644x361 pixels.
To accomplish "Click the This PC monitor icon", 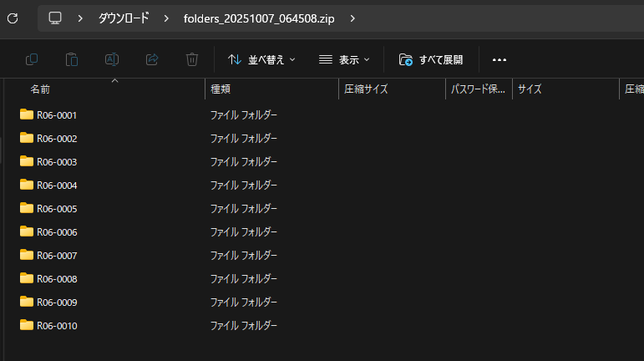I will [55, 18].
